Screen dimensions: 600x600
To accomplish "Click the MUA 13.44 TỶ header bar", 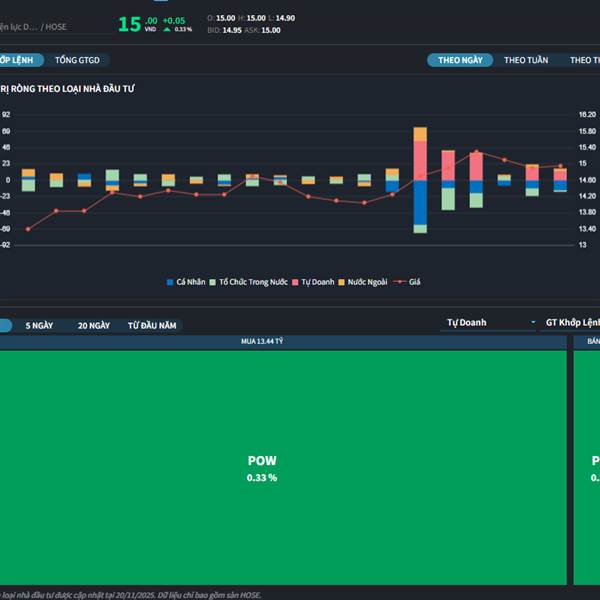I will (262, 341).
